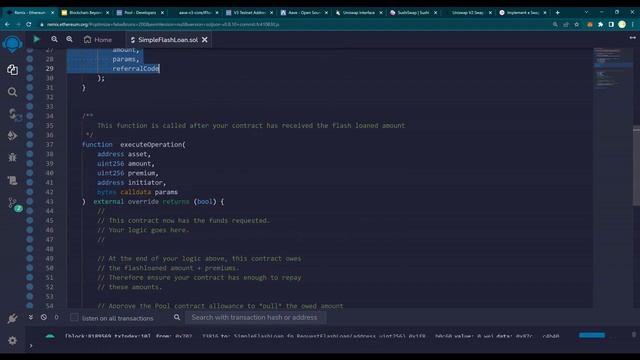The image size is (640, 360).
Task: Click the terminal search magnifier icon
Action: tap(177, 317)
